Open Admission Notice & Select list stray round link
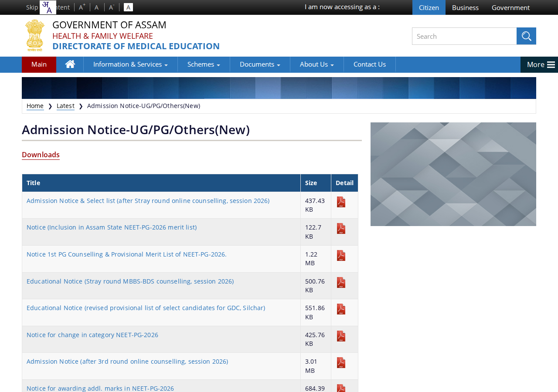558x392 pixels. [x=148, y=201]
